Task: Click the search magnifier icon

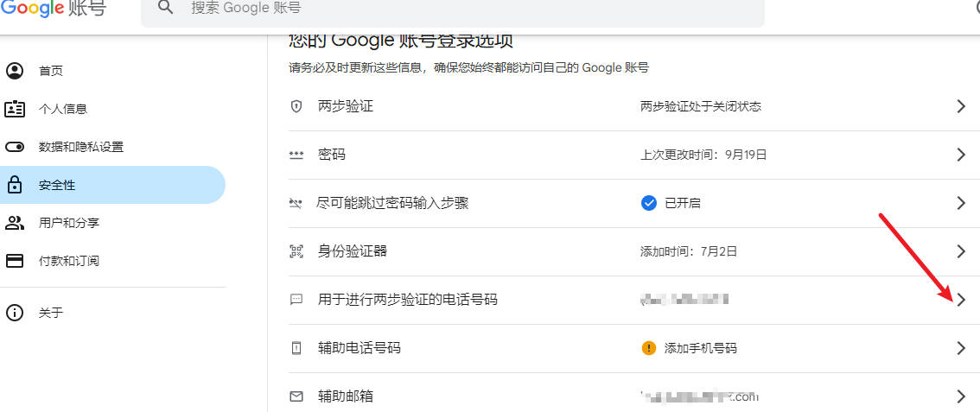Action: pyautogui.click(x=165, y=8)
